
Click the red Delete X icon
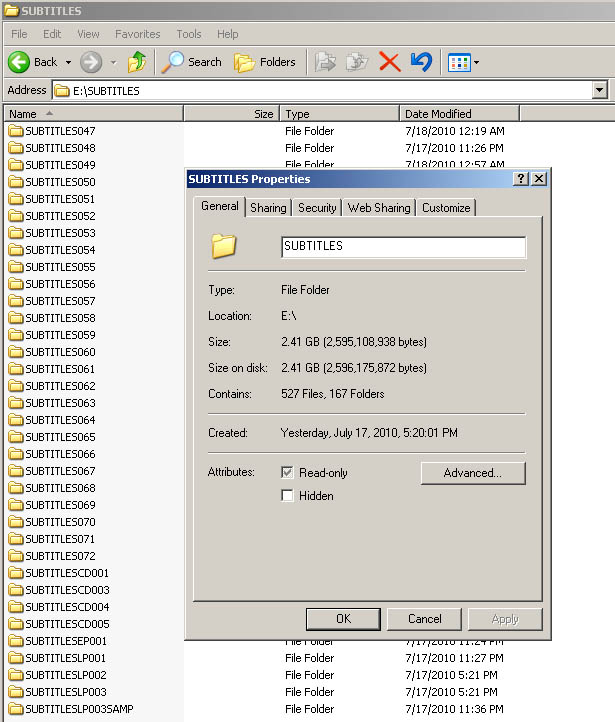389,62
